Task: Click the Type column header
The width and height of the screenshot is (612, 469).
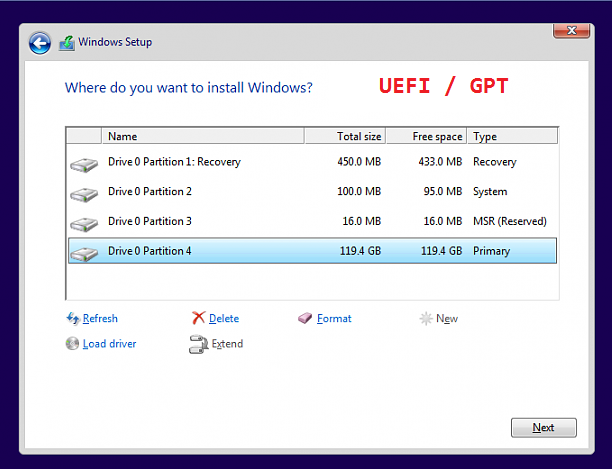Action: coord(512,136)
